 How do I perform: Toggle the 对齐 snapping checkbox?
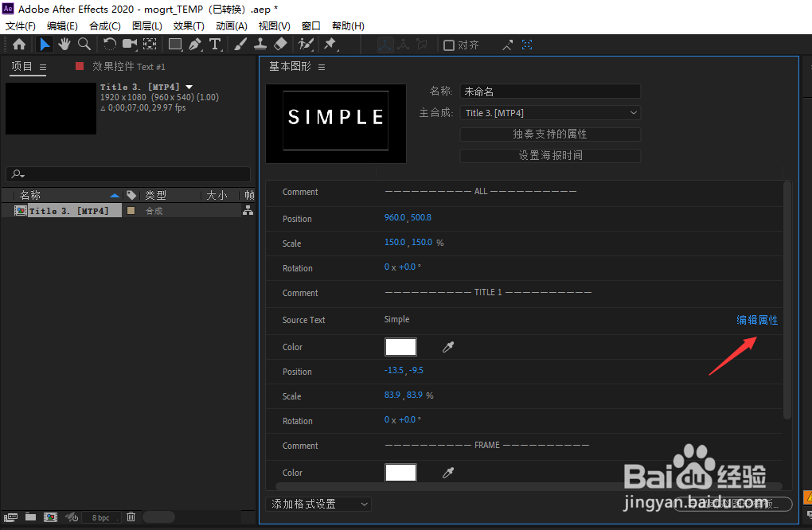point(449,45)
